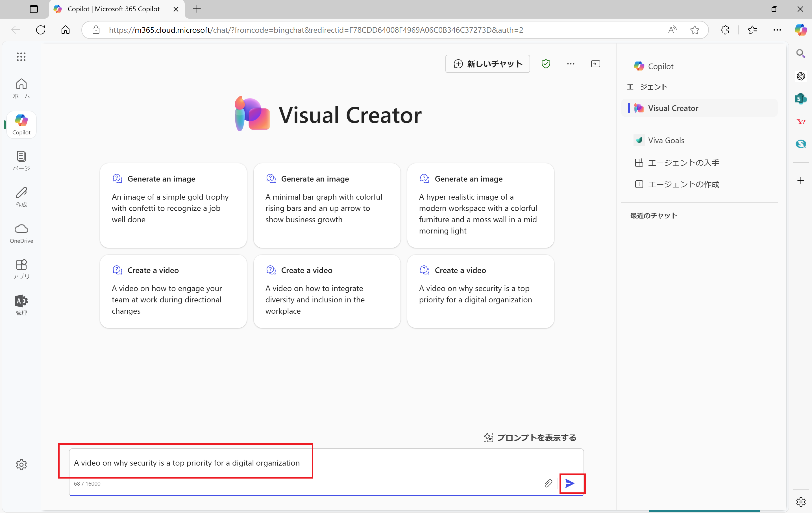Open ページ in the left rail
The height and width of the screenshot is (513, 812).
(21, 161)
